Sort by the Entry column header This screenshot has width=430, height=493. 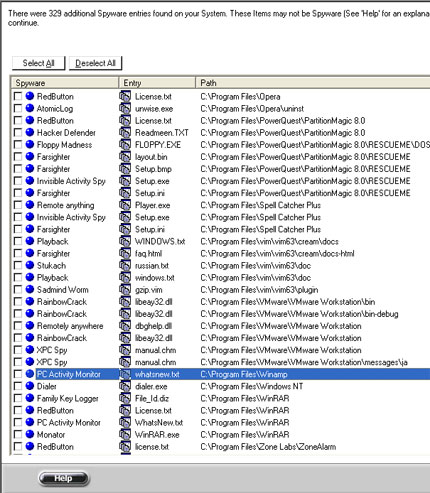[157, 83]
